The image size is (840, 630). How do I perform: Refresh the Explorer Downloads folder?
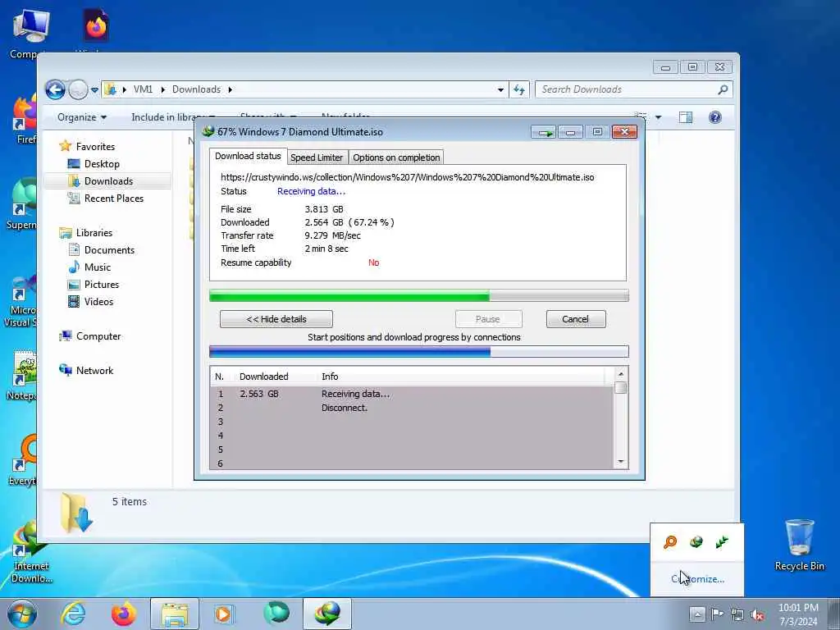pos(519,89)
